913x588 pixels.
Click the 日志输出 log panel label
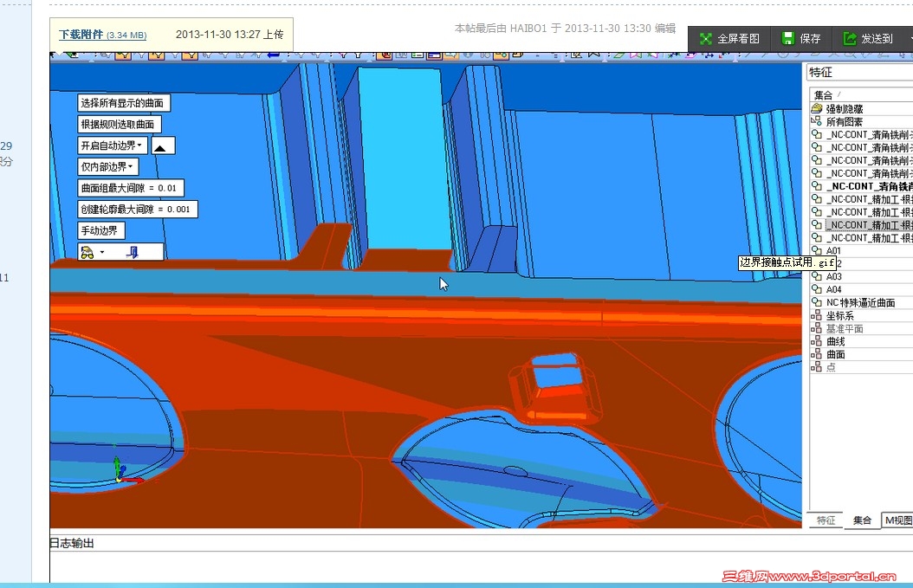pyautogui.click(x=72, y=543)
